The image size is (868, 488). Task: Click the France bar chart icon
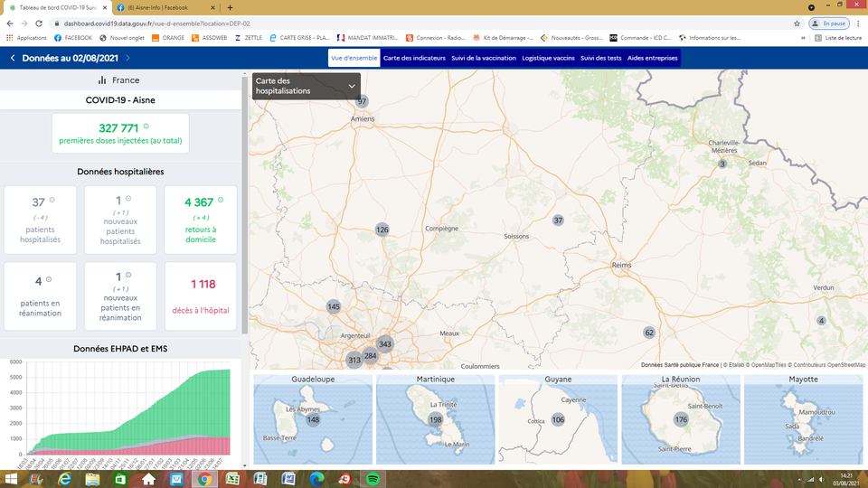tap(102, 80)
